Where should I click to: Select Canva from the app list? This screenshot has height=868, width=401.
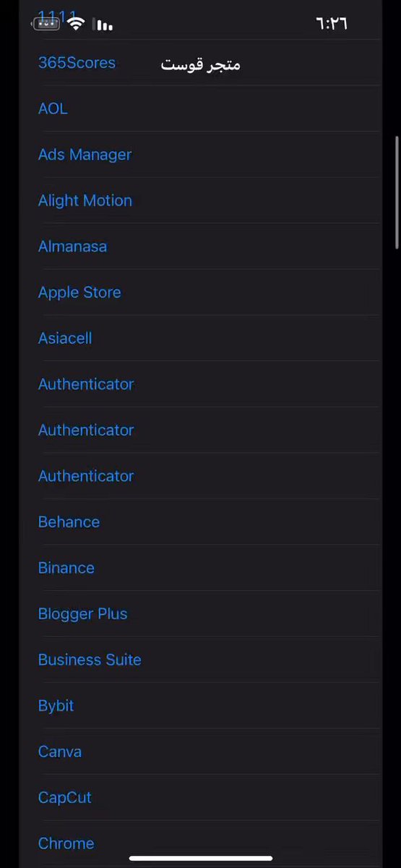click(x=59, y=752)
